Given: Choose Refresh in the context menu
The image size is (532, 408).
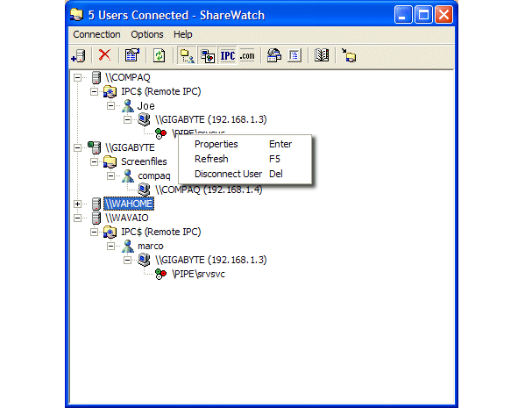Looking at the screenshot, I should pos(245,159).
